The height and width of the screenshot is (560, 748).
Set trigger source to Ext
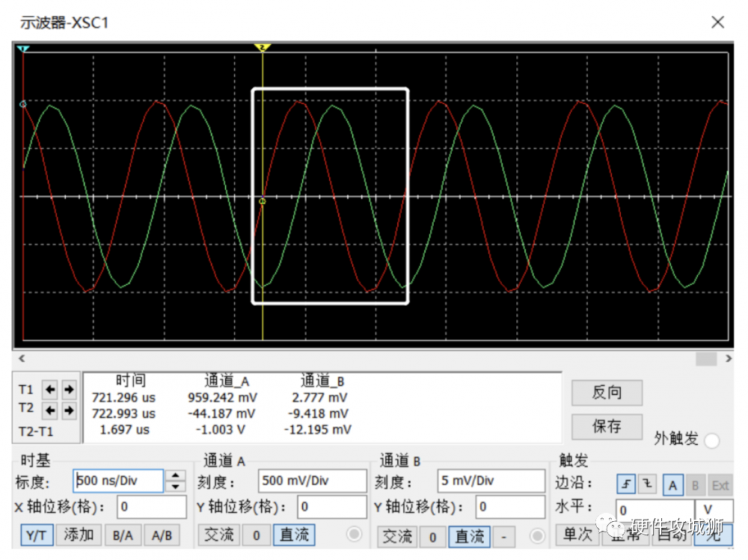(x=720, y=485)
